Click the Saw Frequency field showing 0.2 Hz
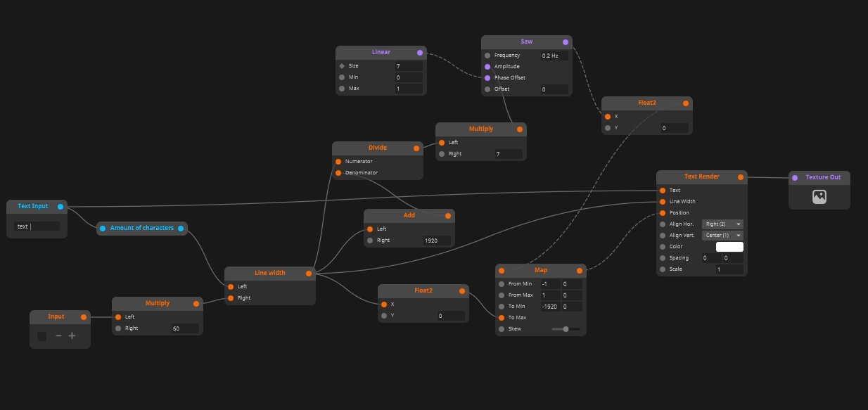Screen dimensions: 868x410 pos(554,56)
